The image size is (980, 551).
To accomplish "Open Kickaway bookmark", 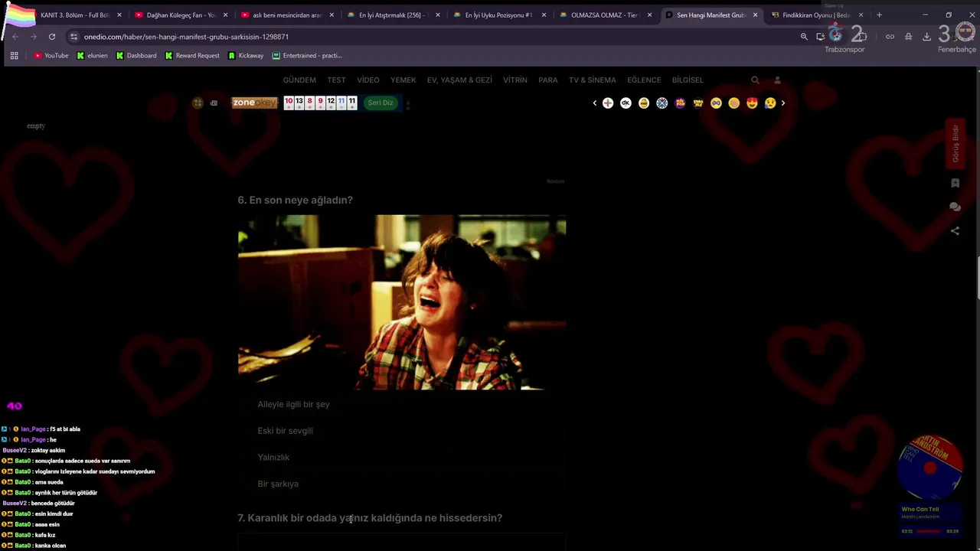I will pos(246,56).
